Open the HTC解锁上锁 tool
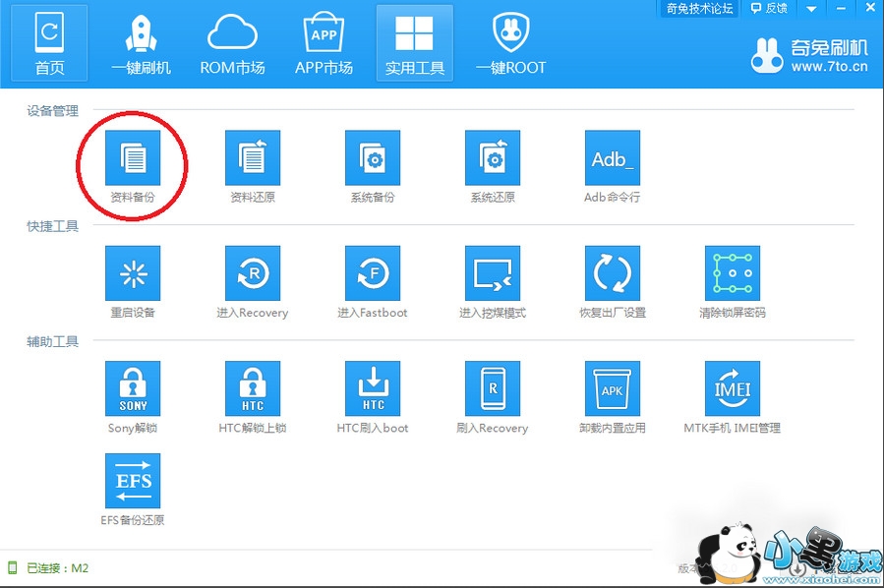This screenshot has height=588, width=884. coord(253,388)
